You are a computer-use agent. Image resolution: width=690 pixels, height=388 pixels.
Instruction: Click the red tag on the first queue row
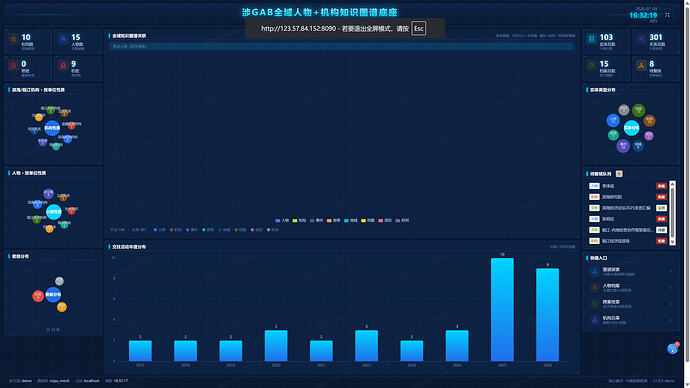(x=661, y=186)
